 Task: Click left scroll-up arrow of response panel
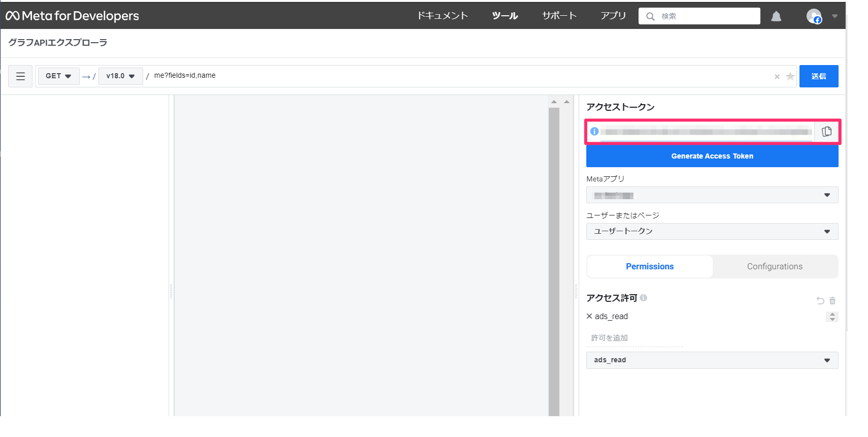pos(554,102)
